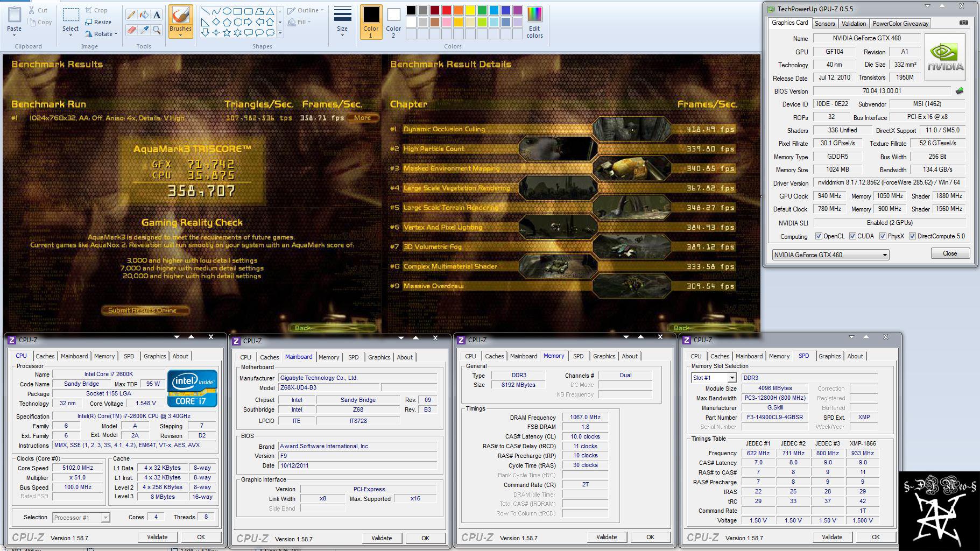Screen dimensions: 980x551
Task: Open the shape Outline dropdown
Action: (x=305, y=10)
